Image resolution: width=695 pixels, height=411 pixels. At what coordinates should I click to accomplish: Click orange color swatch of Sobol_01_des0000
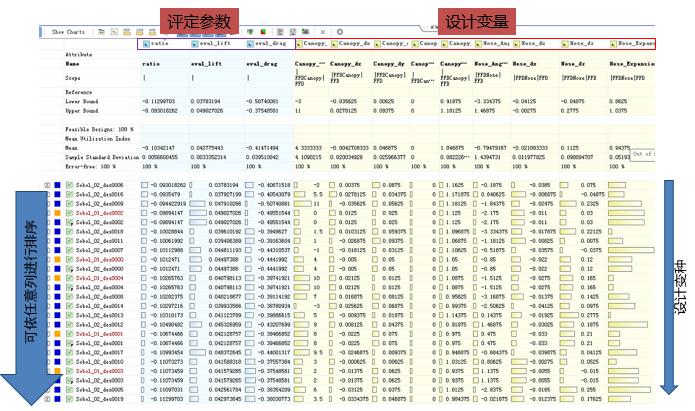[x=58, y=259]
